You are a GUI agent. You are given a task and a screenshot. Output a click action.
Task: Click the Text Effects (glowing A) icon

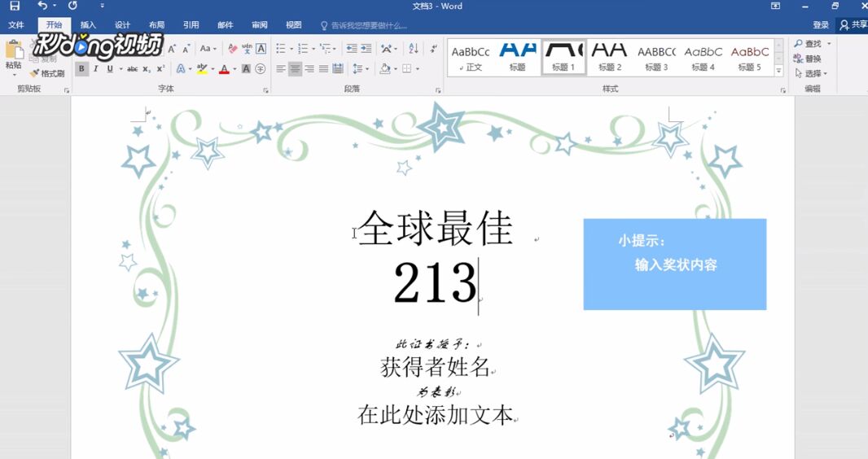(181, 68)
